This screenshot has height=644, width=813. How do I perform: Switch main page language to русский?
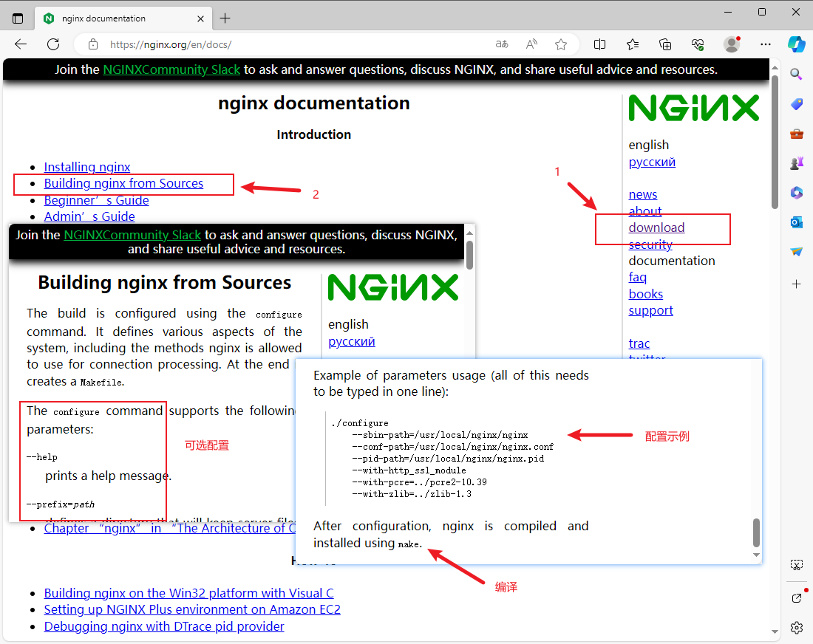click(652, 162)
